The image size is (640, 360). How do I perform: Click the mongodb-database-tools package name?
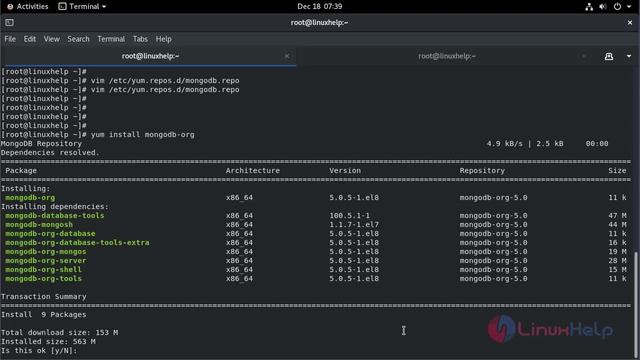[x=54, y=216]
